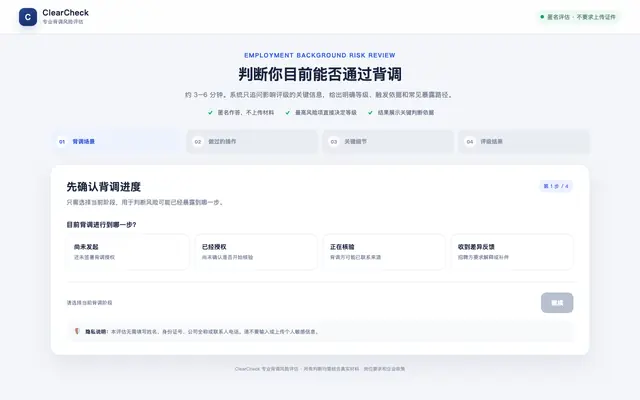
Task: Click the 03 number circle in 关键细节 step
Action: coord(333,142)
